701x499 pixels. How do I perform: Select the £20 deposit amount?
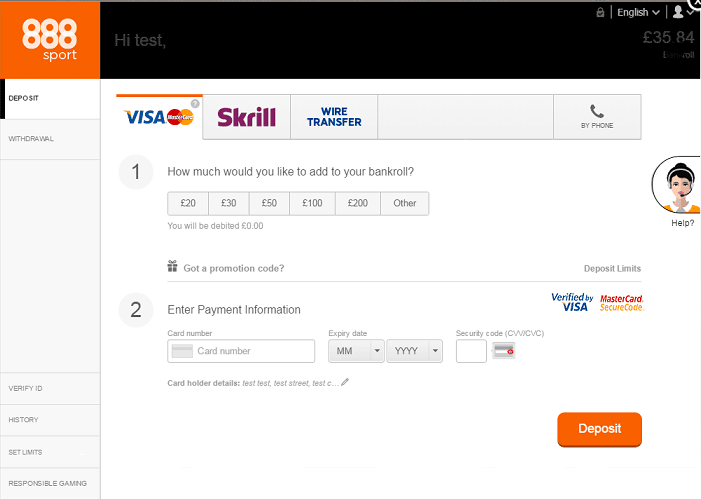[x=188, y=203]
